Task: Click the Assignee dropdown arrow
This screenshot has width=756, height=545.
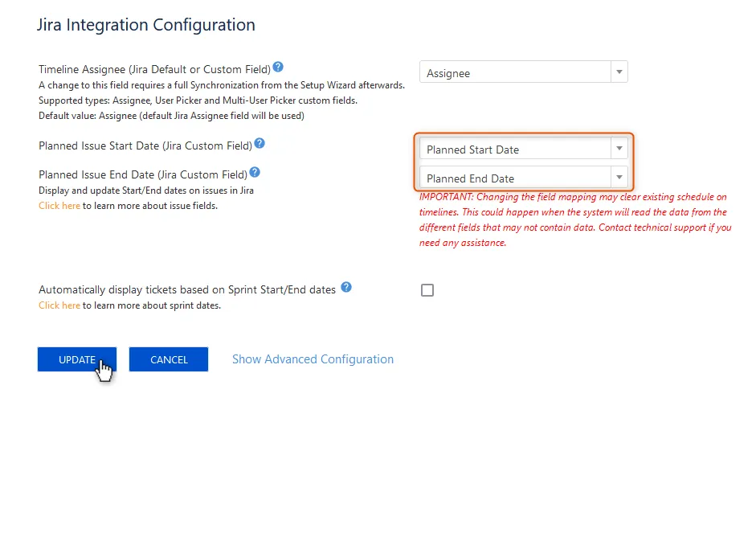Action: (619, 72)
